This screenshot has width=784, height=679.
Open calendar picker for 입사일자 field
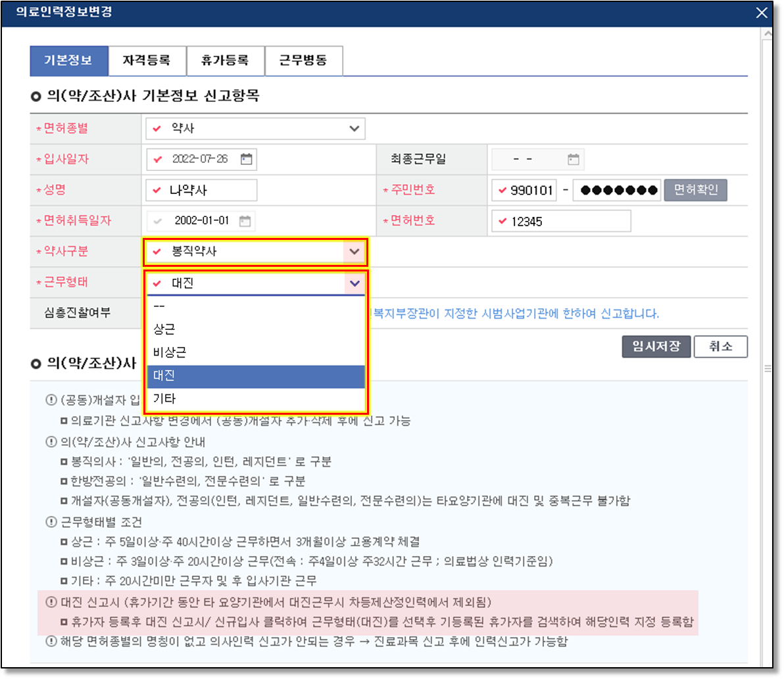[246, 159]
